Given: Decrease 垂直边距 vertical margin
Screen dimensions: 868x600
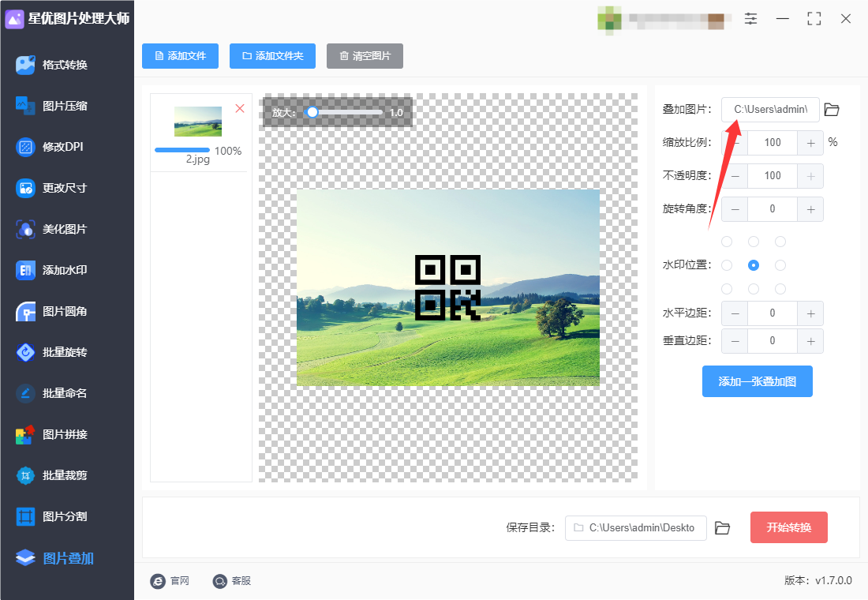Looking at the screenshot, I should tap(735, 341).
